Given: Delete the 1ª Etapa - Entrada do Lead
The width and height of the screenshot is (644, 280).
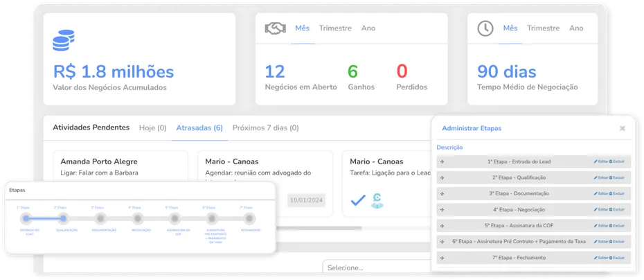Looking at the screenshot, I should tap(617, 161).
